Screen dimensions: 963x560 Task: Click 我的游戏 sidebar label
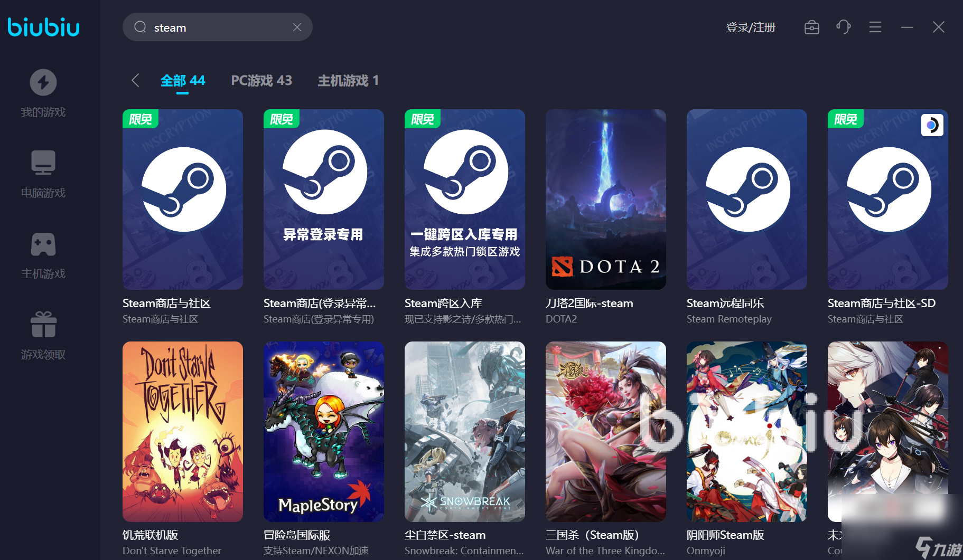(43, 112)
